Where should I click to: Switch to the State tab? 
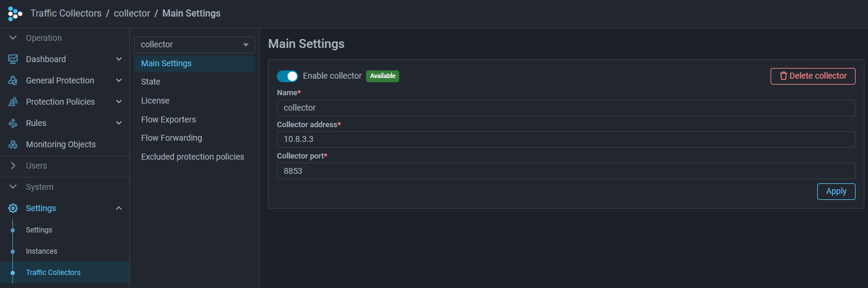[x=151, y=82]
